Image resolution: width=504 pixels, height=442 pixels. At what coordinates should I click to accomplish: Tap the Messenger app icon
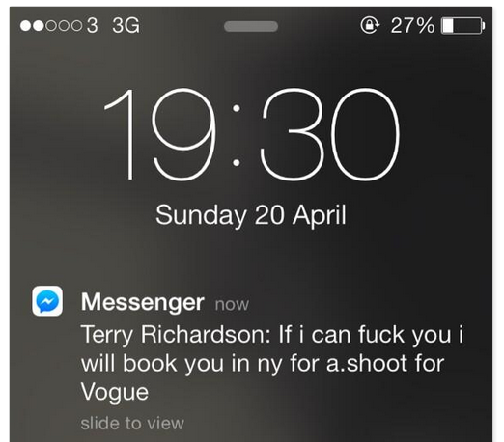(x=47, y=301)
